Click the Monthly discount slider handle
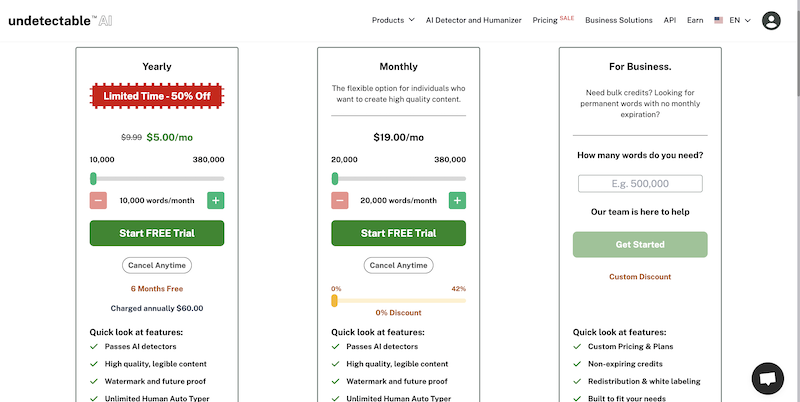 point(334,300)
